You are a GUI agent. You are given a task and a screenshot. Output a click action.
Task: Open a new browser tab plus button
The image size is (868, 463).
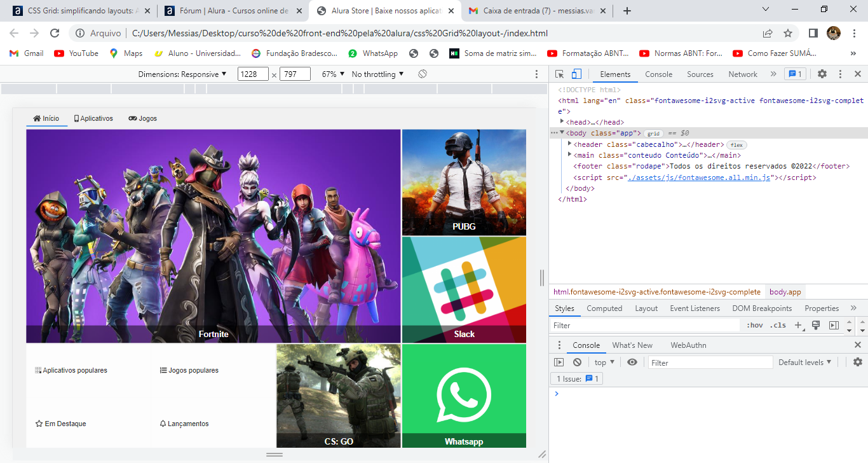pyautogui.click(x=627, y=10)
